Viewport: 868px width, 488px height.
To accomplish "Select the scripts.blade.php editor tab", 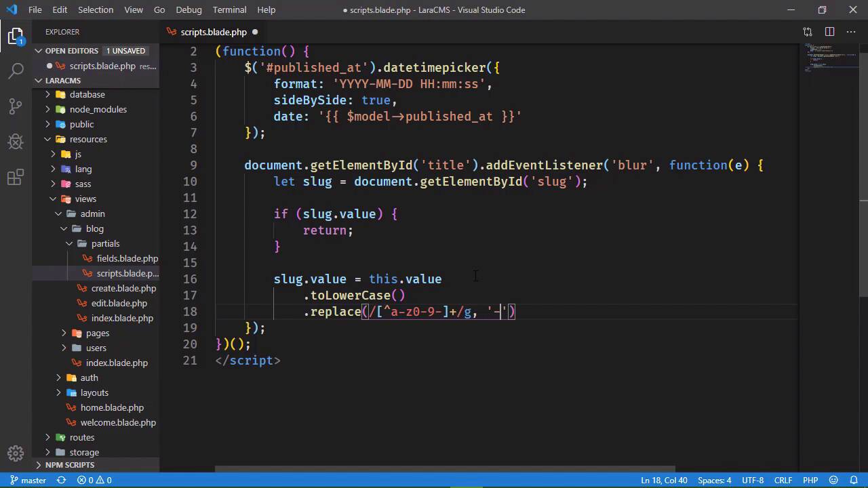I will [213, 32].
